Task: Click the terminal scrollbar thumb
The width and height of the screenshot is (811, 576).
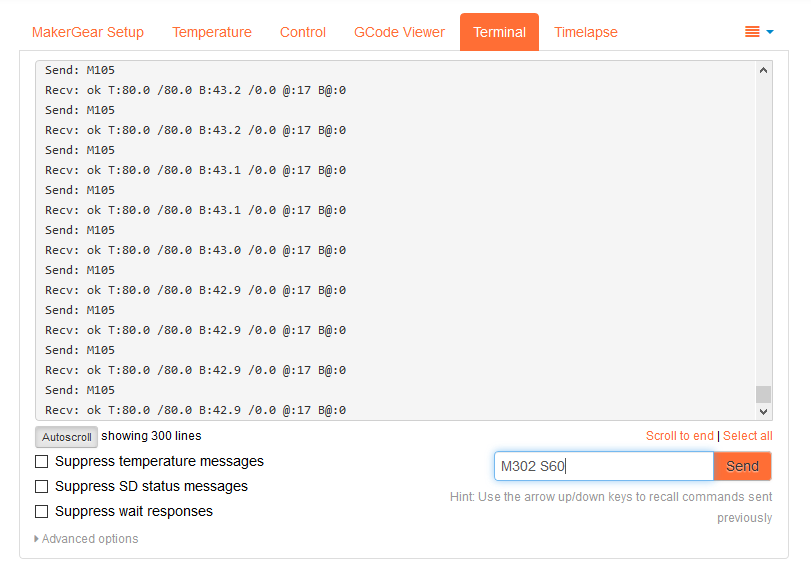Action: [763, 394]
